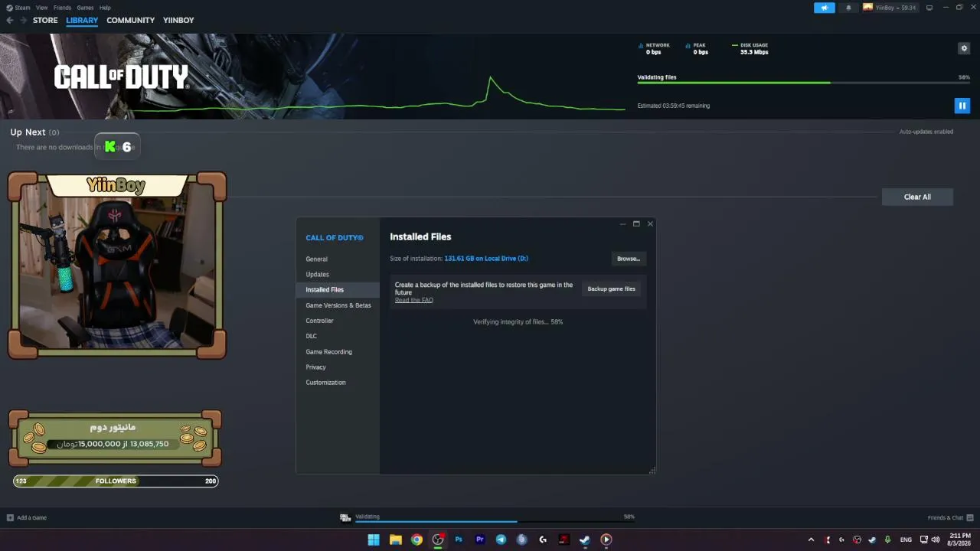Open download settings gear icon
The height and width of the screenshot is (551, 980).
coord(964,48)
